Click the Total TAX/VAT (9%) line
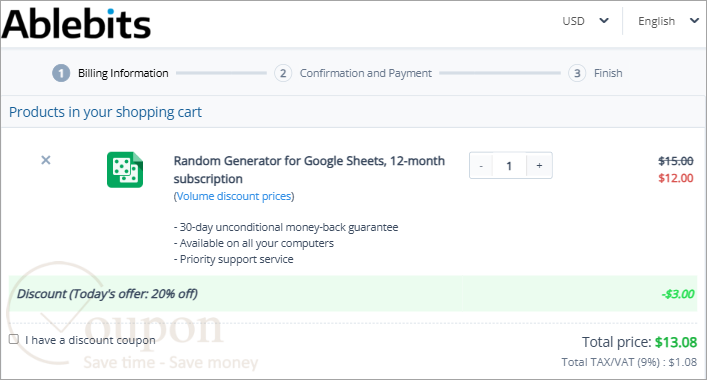 [629, 362]
